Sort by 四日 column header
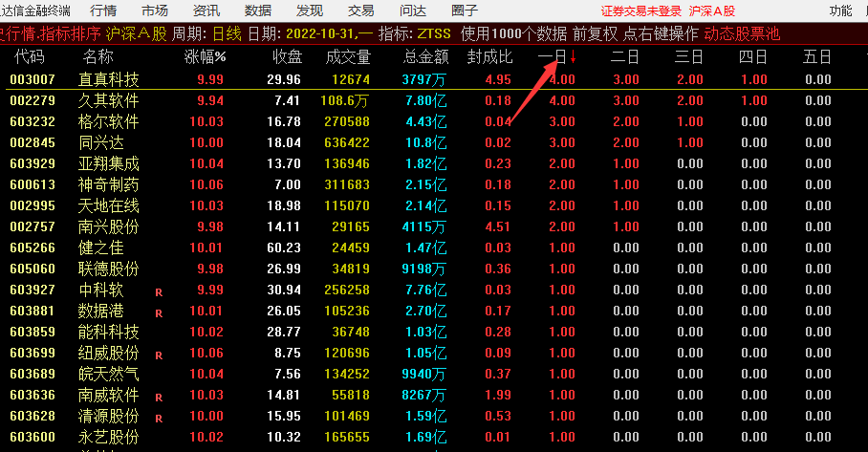The image size is (868, 452). (753, 56)
